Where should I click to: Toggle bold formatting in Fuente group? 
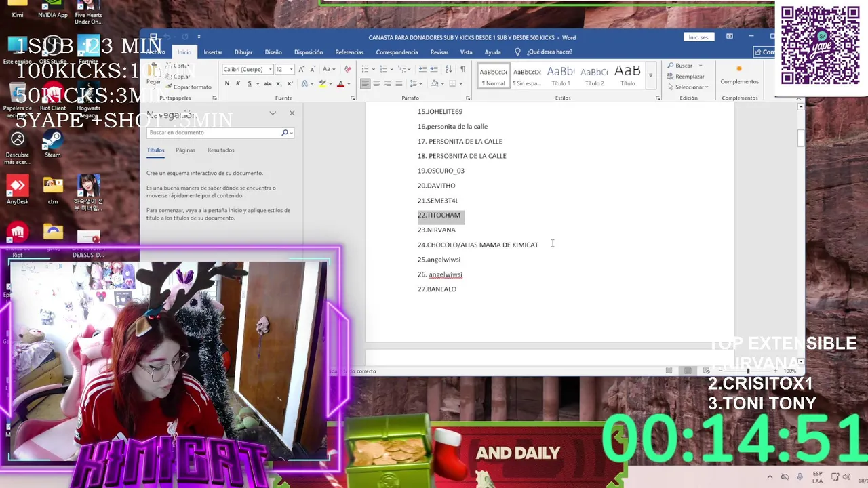click(227, 83)
